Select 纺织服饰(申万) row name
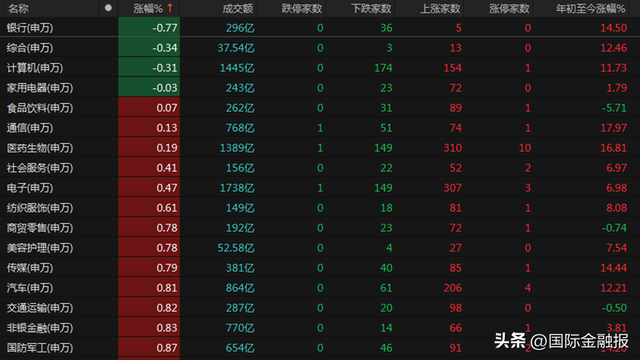 point(40,208)
